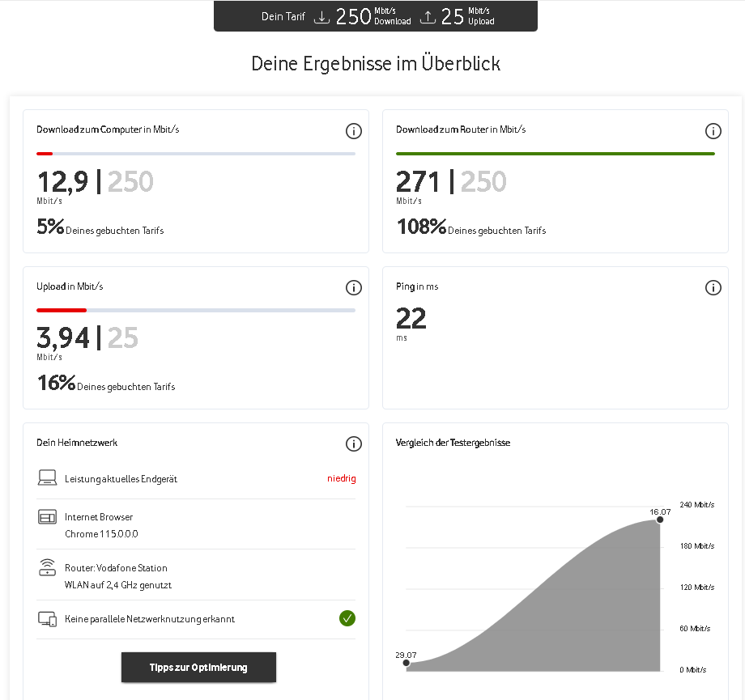Click 'Leistung aktuelles Endgerät' label
This screenshot has height=700, width=745.
121,479
